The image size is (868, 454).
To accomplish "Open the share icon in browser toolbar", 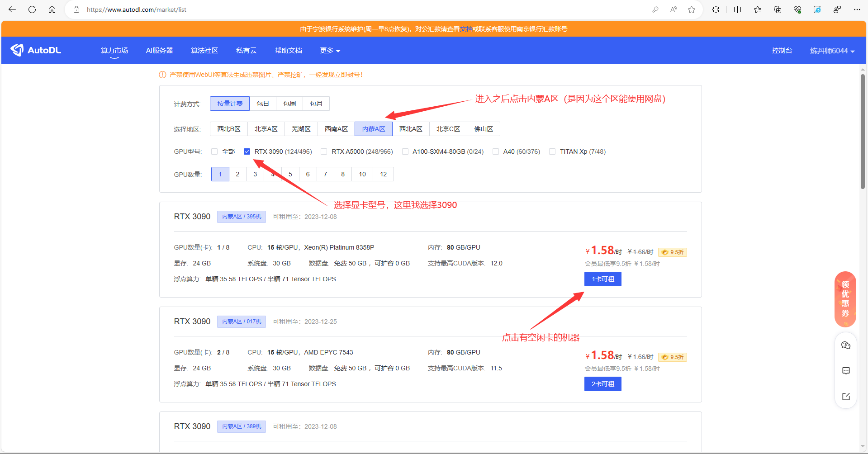I will point(837,9).
